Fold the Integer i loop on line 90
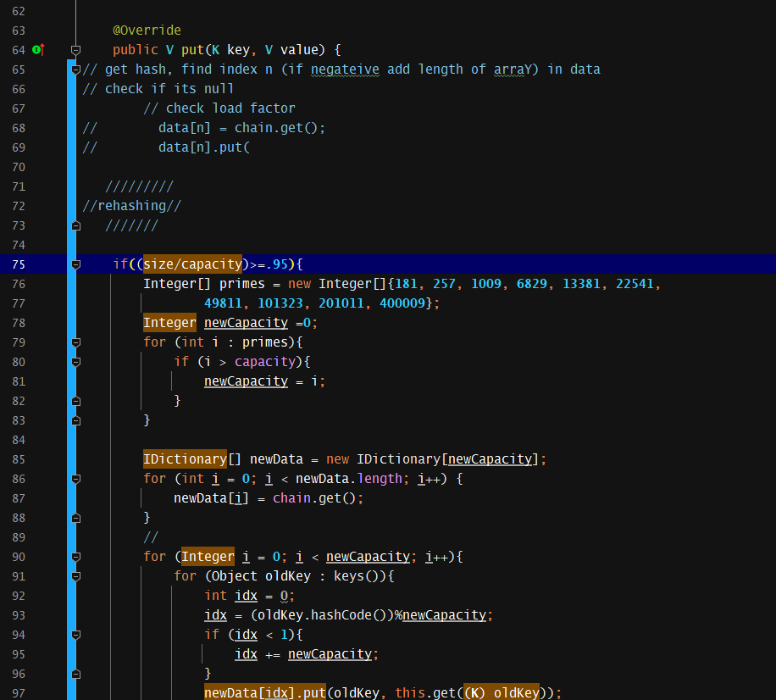This screenshot has width=776, height=700. (x=75, y=557)
